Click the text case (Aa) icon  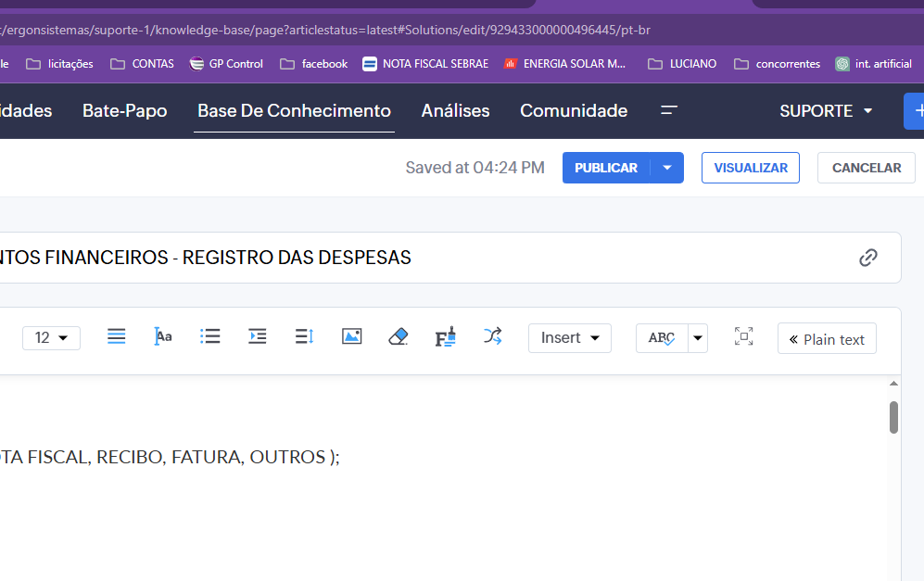point(163,337)
